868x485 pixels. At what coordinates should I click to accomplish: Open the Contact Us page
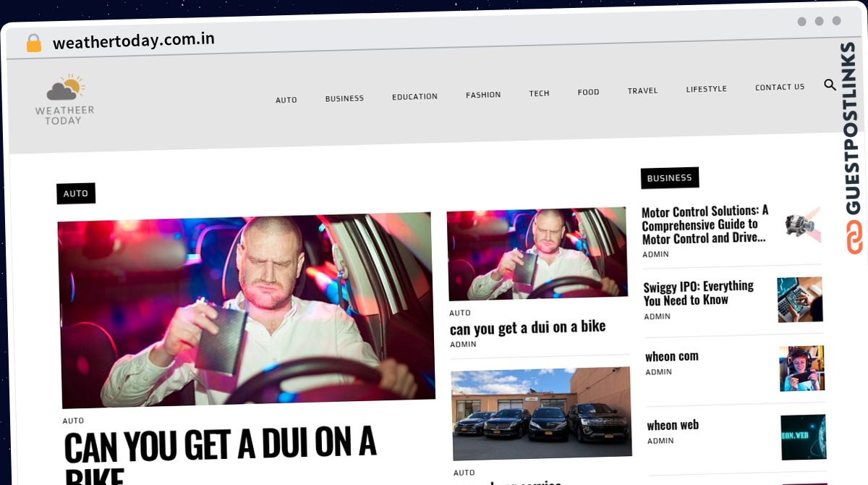click(x=779, y=87)
